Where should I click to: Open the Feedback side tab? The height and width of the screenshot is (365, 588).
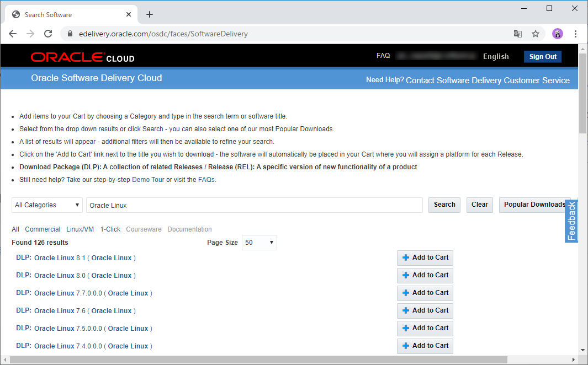pyautogui.click(x=571, y=221)
